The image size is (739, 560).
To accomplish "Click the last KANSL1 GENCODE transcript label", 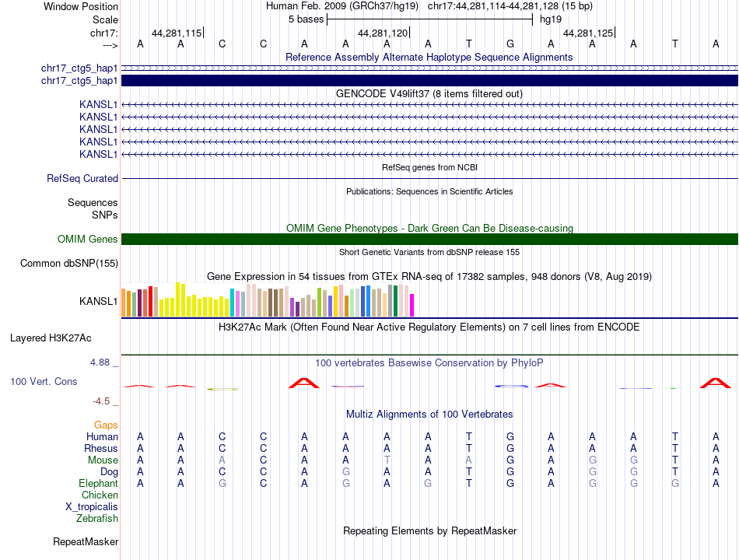I will coord(98,154).
